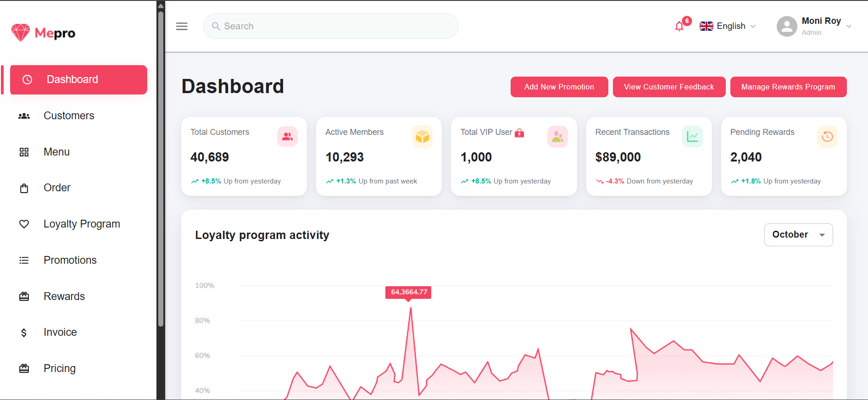The width and height of the screenshot is (868, 400).
Task: Click the +1.8% Up from yesterday text
Action: [781, 181]
